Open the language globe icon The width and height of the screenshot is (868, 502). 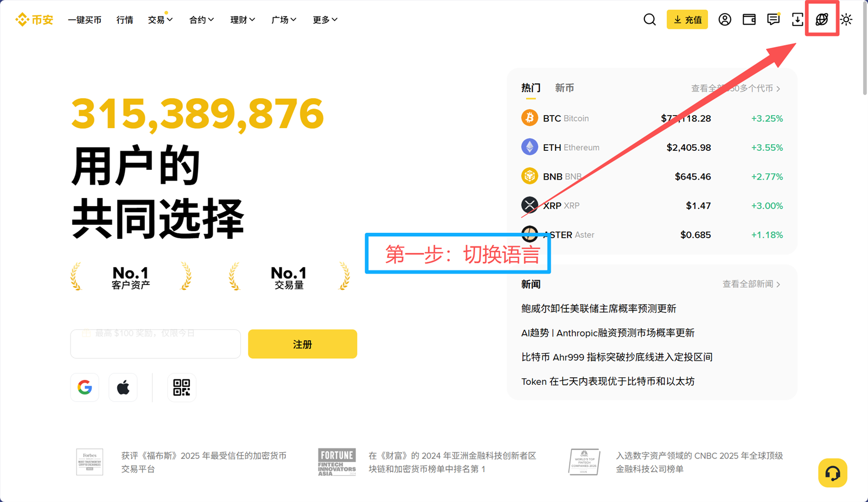pyautogui.click(x=822, y=20)
